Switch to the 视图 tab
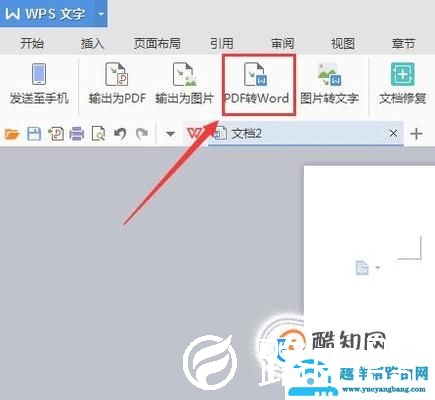The image size is (435, 400). [343, 43]
